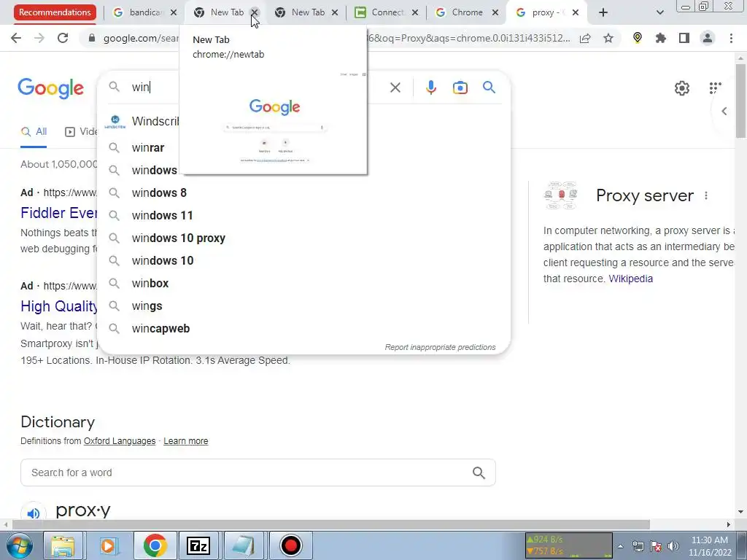Bookmark this page with the star icon
The image size is (747, 560).
[608, 38]
